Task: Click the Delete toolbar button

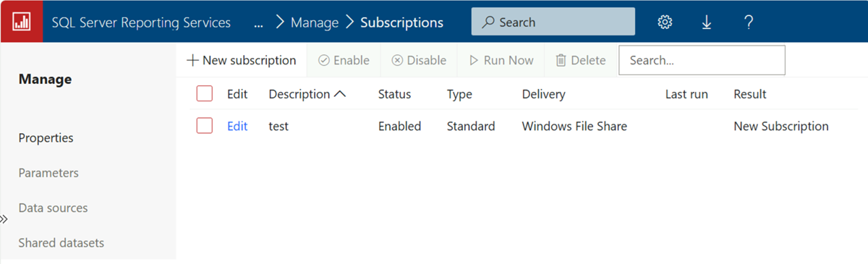Action: pyautogui.click(x=580, y=61)
